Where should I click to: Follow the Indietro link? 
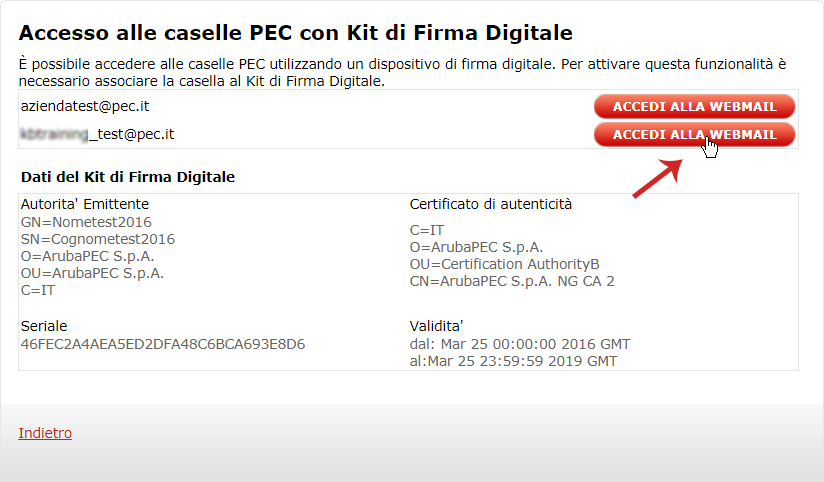tap(45, 433)
